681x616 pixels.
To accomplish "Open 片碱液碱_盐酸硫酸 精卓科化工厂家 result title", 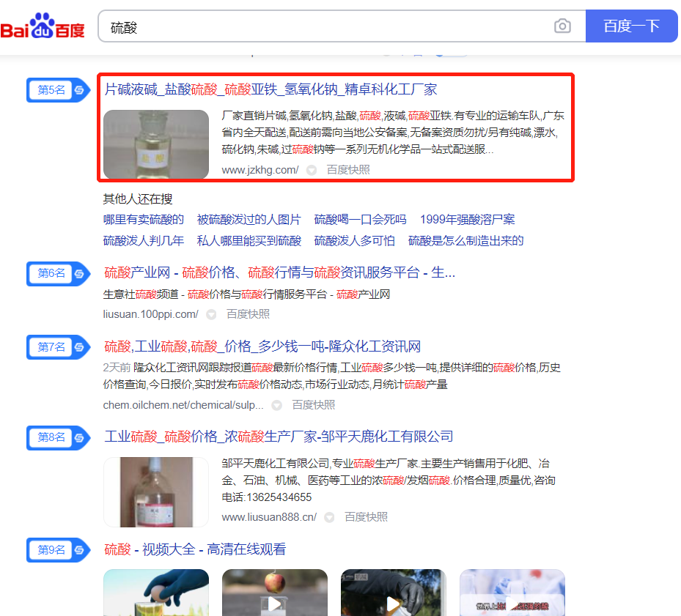I will [x=270, y=89].
